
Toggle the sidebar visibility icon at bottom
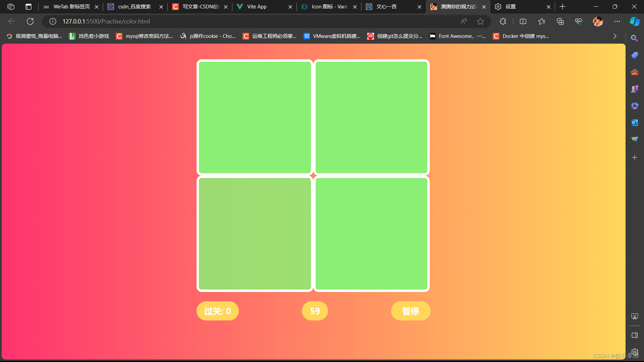(634, 335)
